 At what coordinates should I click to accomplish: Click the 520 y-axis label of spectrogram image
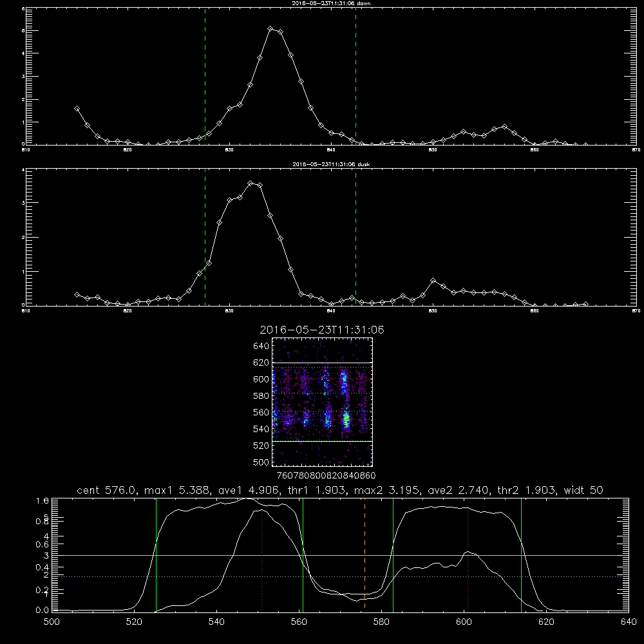261,446
